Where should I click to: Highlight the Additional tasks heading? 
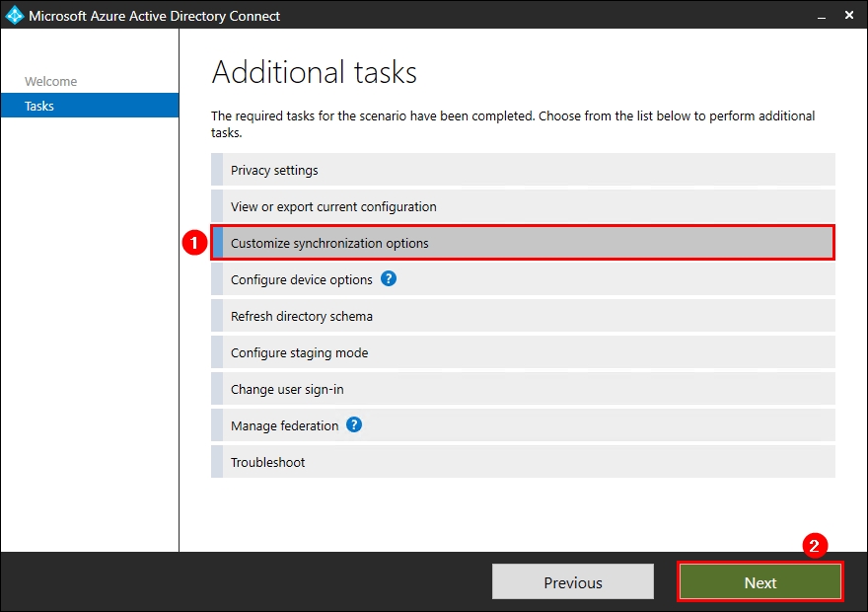coord(315,71)
